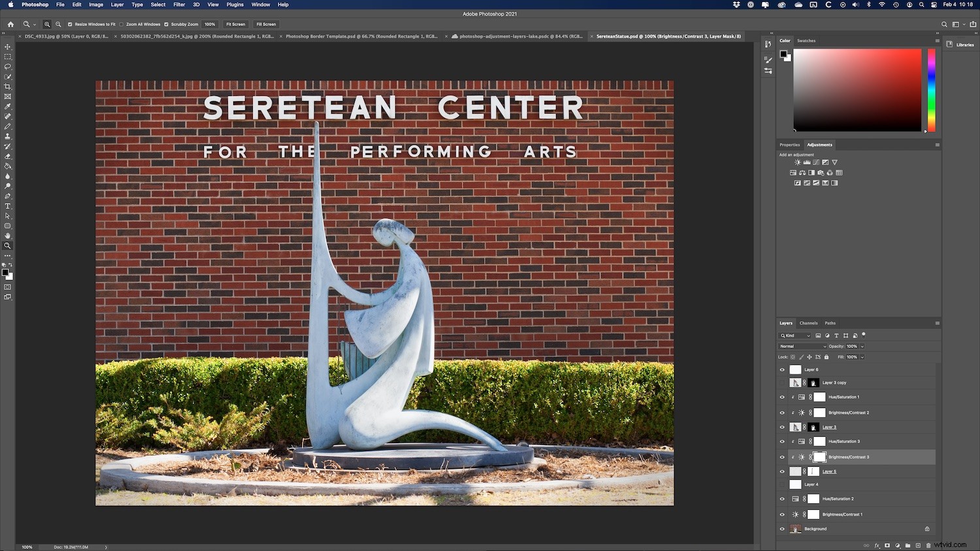Enable Zoom All Windows checkbox
This screenshot has width=980, height=551.
123,24
